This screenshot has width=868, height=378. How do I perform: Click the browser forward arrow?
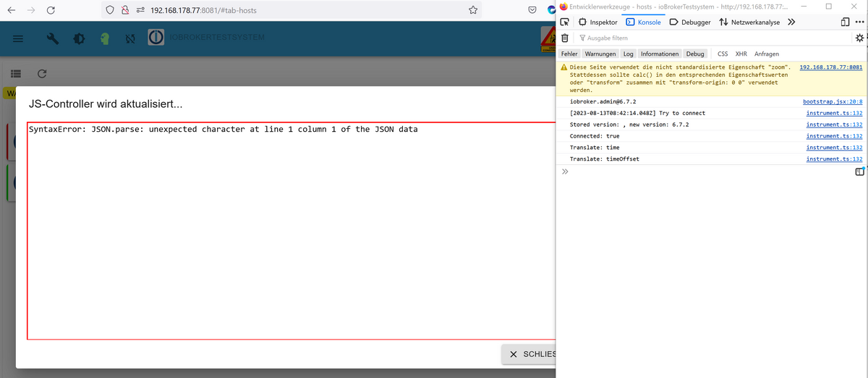32,10
